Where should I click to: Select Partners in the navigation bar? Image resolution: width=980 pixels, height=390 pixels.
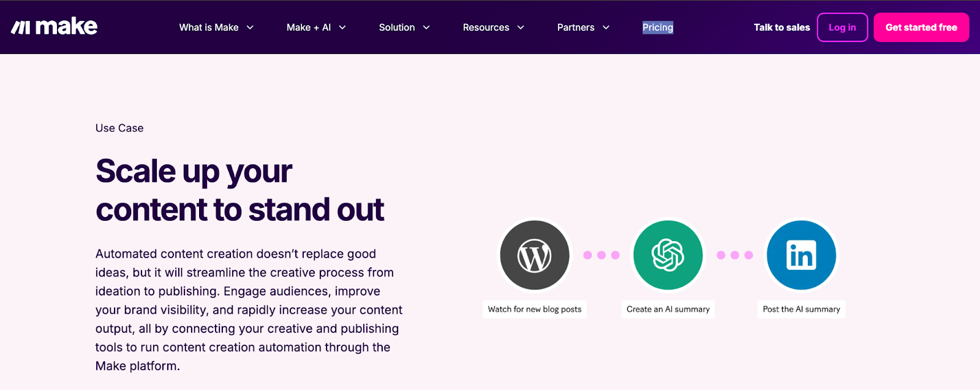pos(575,28)
